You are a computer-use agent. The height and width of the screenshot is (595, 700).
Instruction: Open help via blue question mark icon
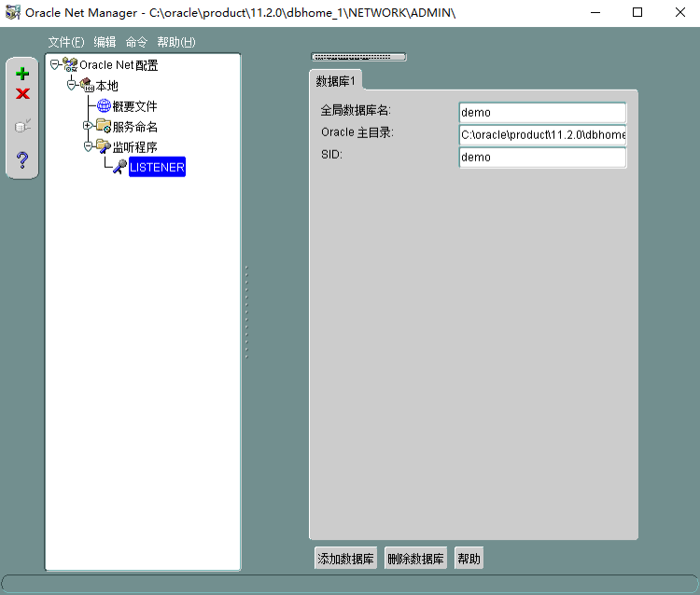pyautogui.click(x=22, y=159)
